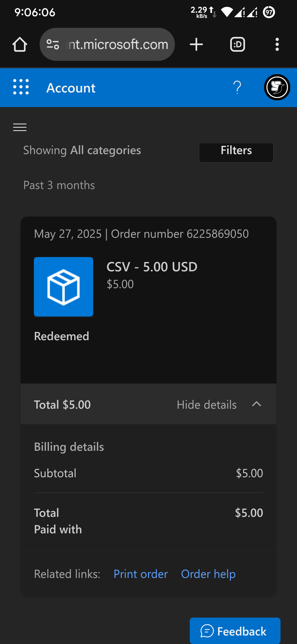Viewport: 297px width, 644px height.
Task: Click the Account header title
Action: click(71, 88)
